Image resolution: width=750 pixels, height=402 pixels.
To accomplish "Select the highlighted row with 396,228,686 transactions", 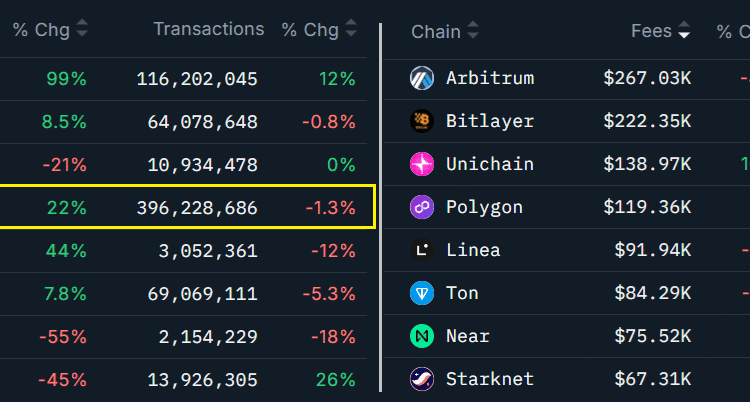I will tap(196, 208).
